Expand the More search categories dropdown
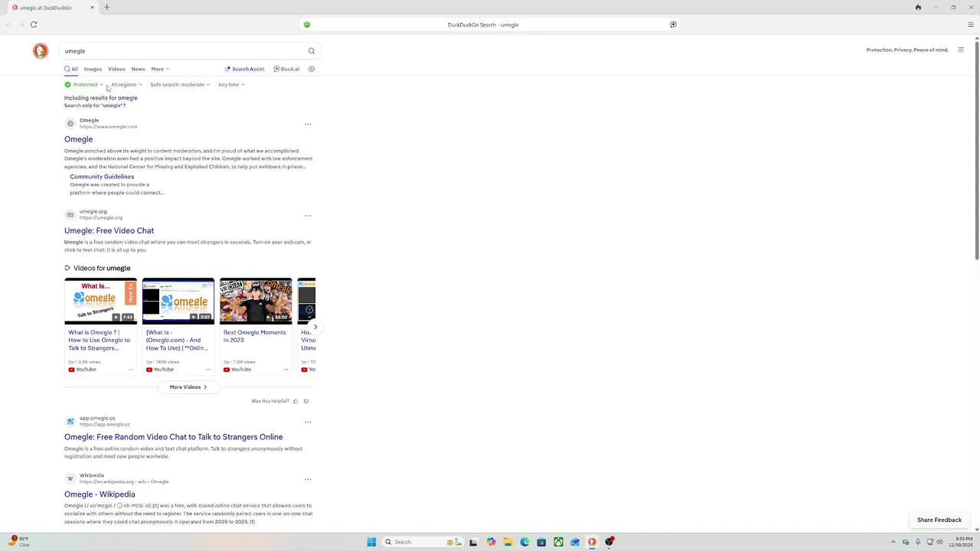980x551 pixels. pyautogui.click(x=160, y=69)
